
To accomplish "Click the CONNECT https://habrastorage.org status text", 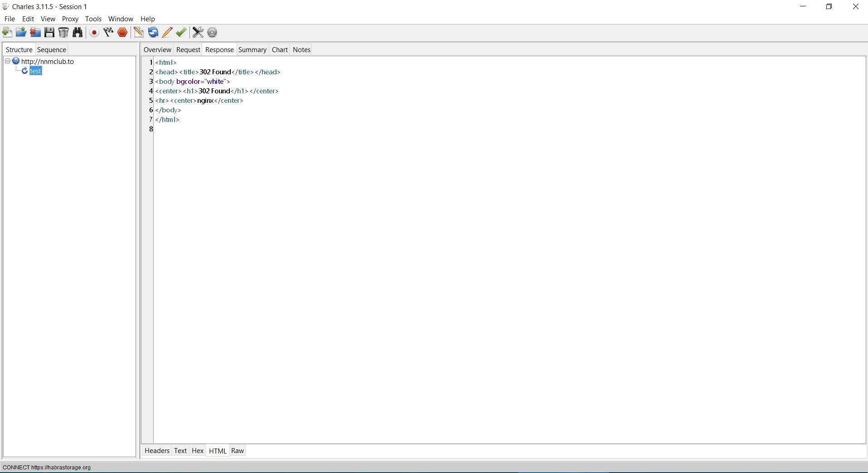I will [x=47, y=468].
